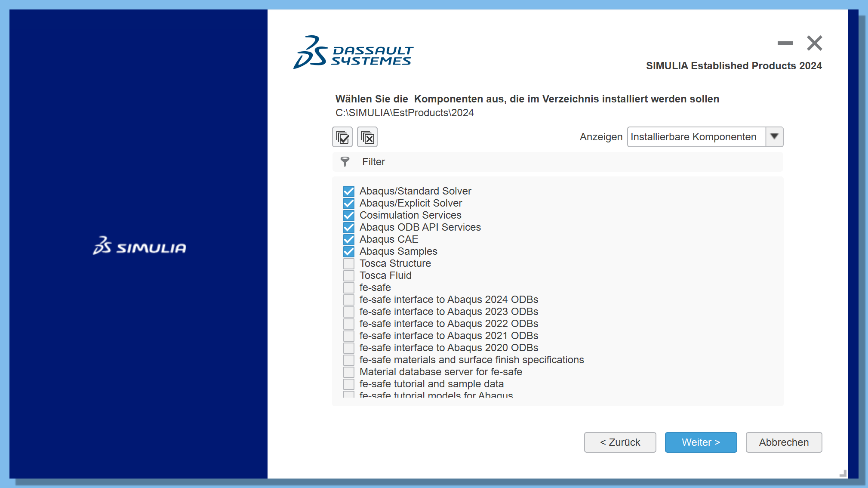The image size is (868, 488).
Task: Click the Installierbare Komponenten combo box
Action: [705, 137]
